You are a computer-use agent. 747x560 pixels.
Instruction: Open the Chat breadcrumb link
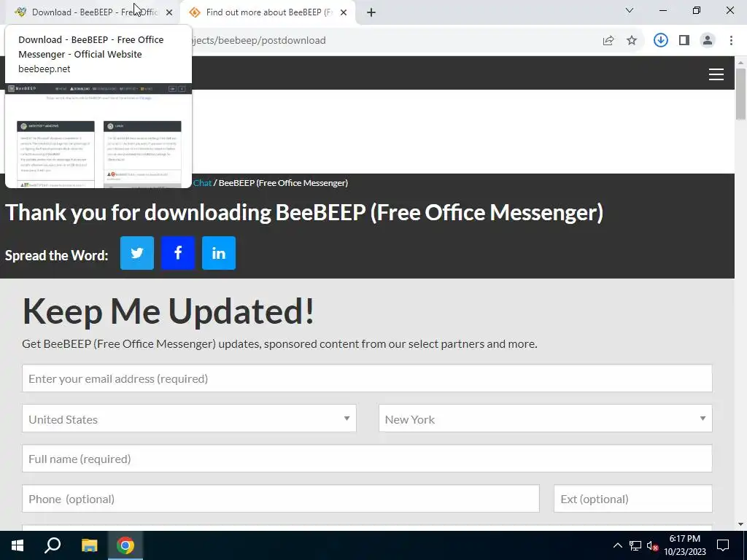202,183
